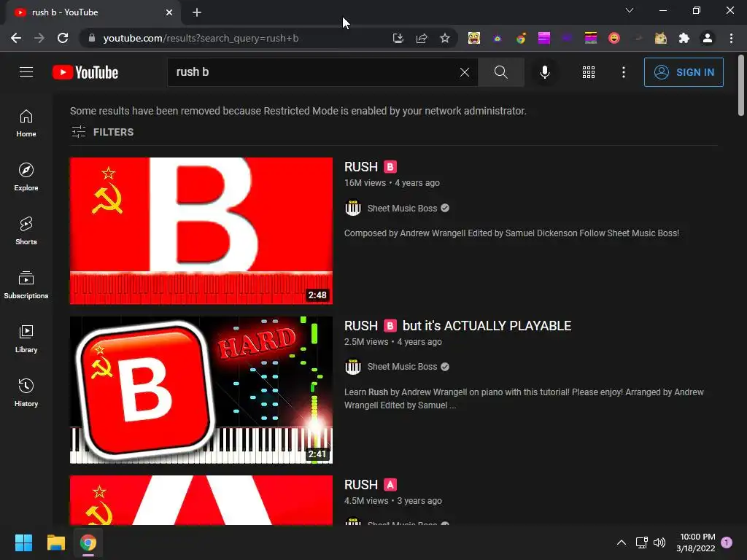Click the install app icon in address bar
The image size is (747, 560).
pyautogui.click(x=398, y=38)
